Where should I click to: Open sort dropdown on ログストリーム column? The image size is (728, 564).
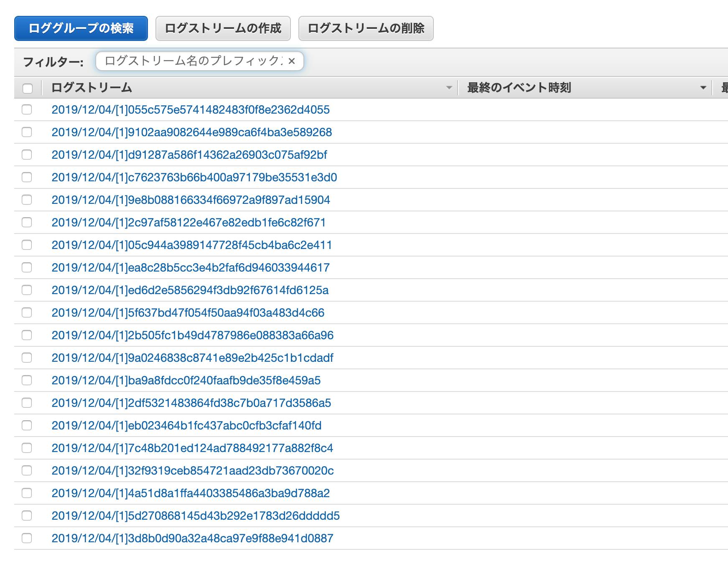click(x=449, y=88)
